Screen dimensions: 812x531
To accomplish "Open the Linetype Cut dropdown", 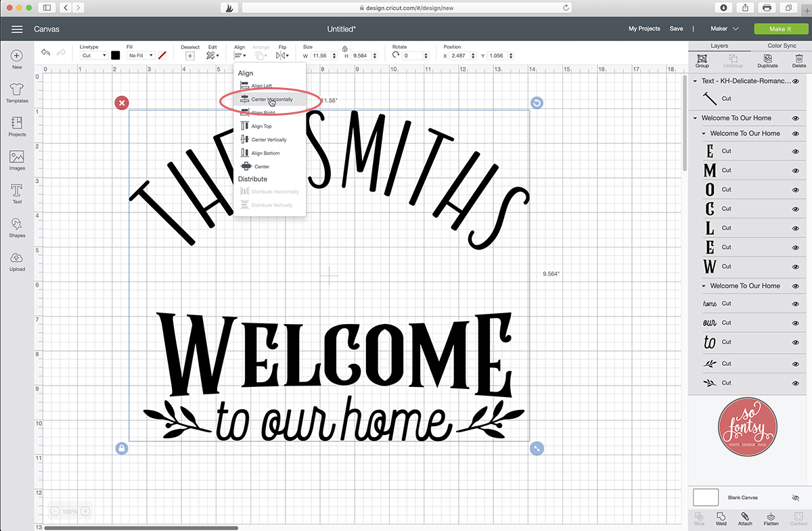I will tap(93, 55).
